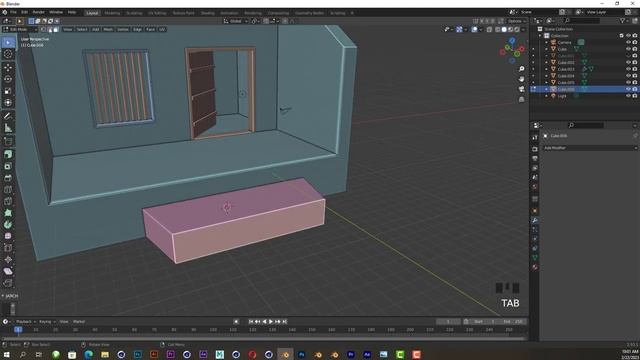
Task: Open the Modifier properties wrench tab
Action: point(535,220)
